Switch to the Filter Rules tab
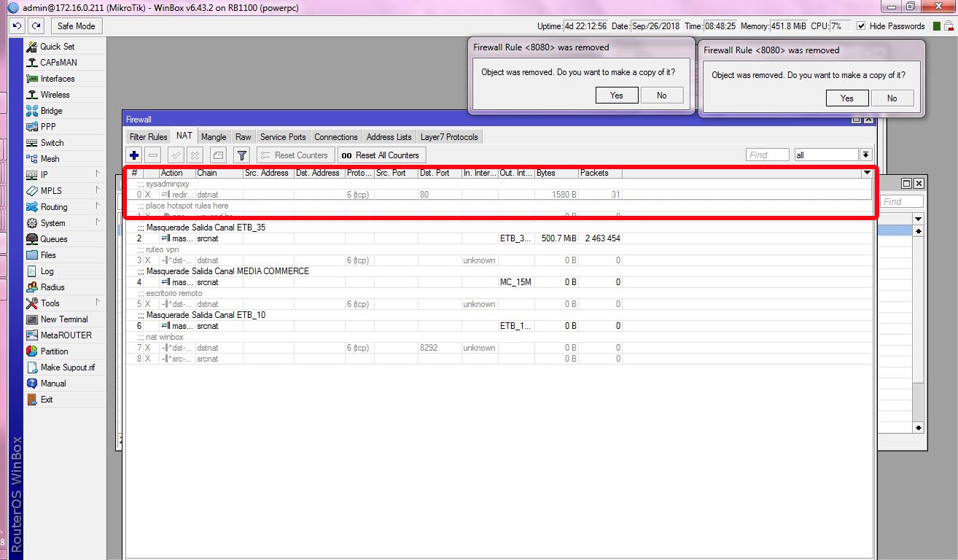The height and width of the screenshot is (560, 958). click(148, 137)
